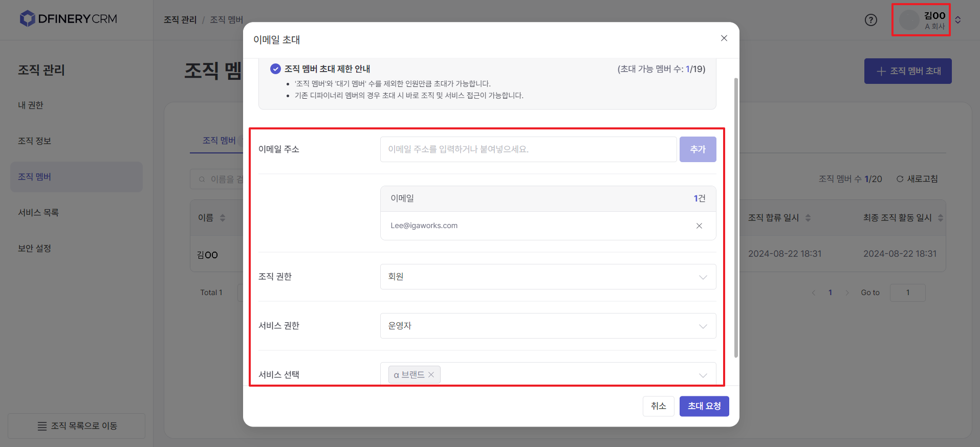Click the 새로고침 refresh icon
Viewport: 980px width, 447px height.
[900, 179]
